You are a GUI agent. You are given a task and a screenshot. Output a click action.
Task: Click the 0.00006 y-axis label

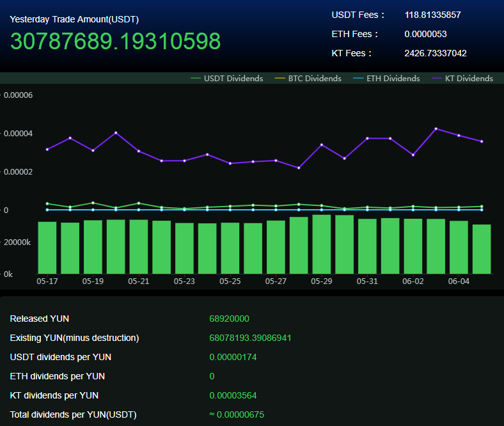(18, 95)
